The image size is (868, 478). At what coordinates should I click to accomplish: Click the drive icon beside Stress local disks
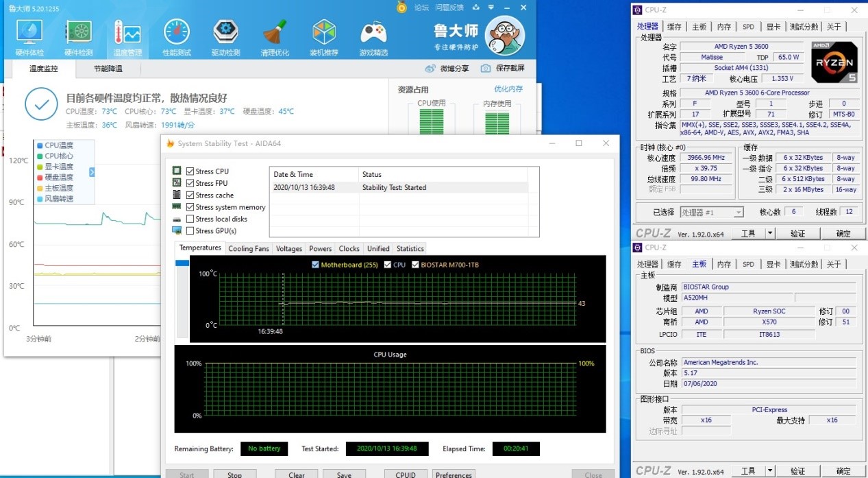tap(177, 219)
